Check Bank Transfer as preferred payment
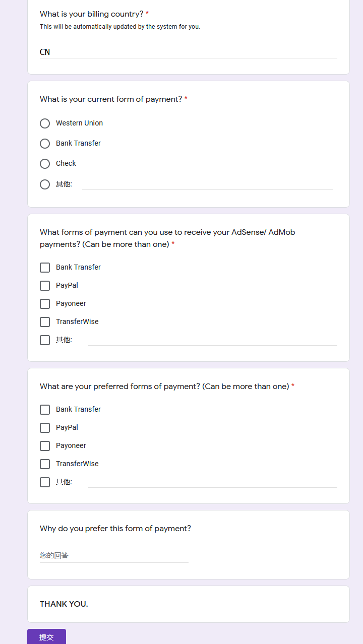This screenshot has width=363, height=644. 45,410
